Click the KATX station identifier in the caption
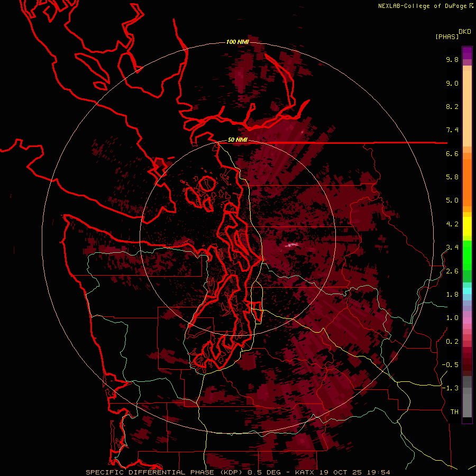The width and height of the screenshot is (476, 476). pos(305,472)
